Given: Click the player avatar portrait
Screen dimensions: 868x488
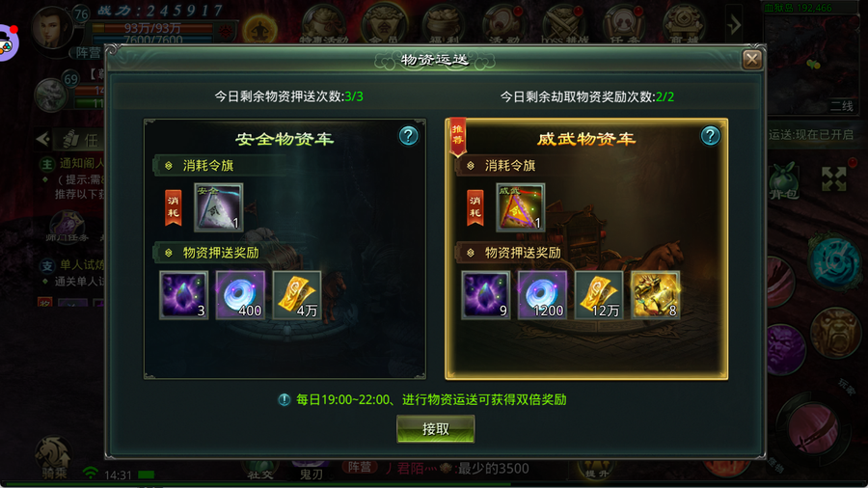Looking at the screenshot, I should [x=53, y=27].
